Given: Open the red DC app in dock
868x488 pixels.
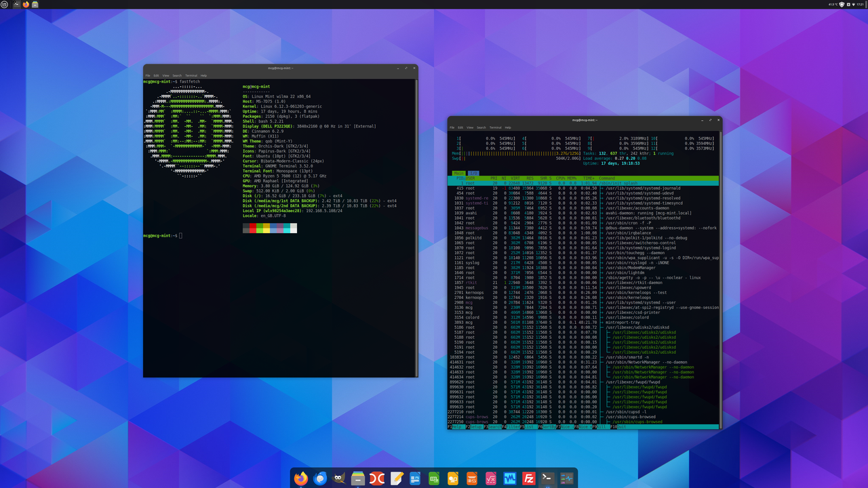Looking at the screenshot, I should (x=377, y=479).
